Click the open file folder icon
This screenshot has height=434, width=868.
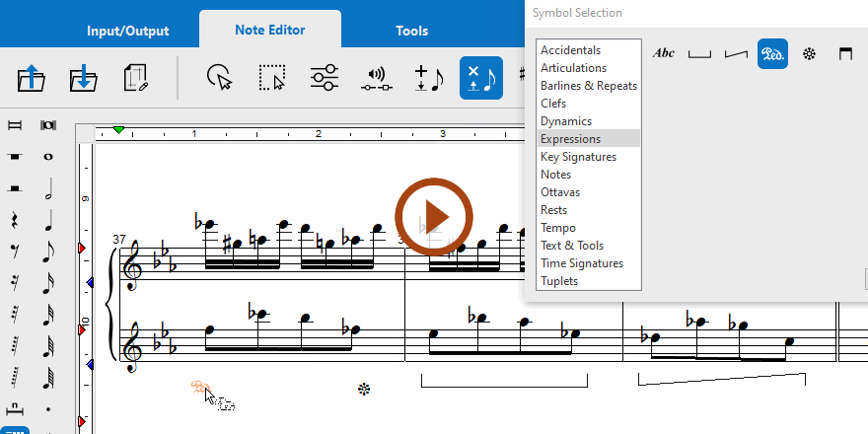tap(33, 78)
